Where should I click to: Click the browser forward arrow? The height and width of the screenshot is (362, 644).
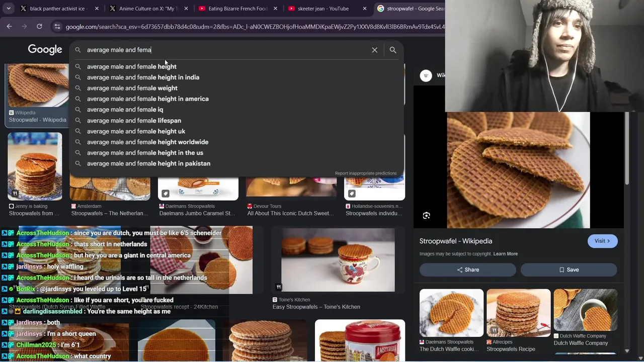24,27
